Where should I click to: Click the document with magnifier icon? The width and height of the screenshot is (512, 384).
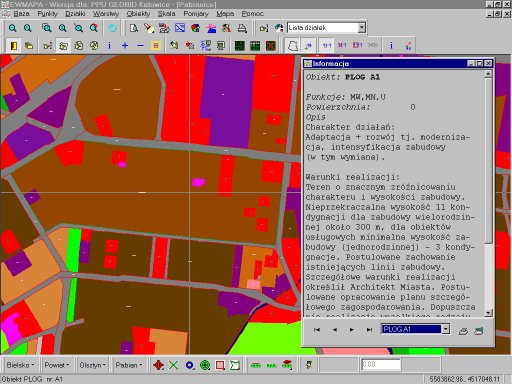click(134, 28)
